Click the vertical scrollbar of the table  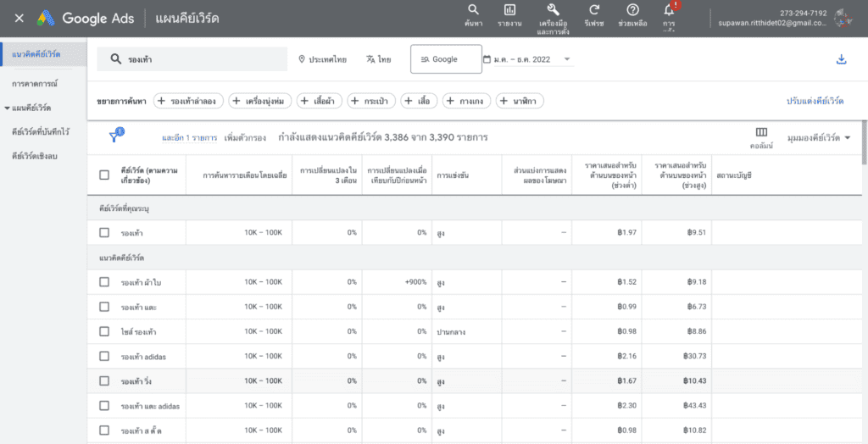click(x=865, y=143)
